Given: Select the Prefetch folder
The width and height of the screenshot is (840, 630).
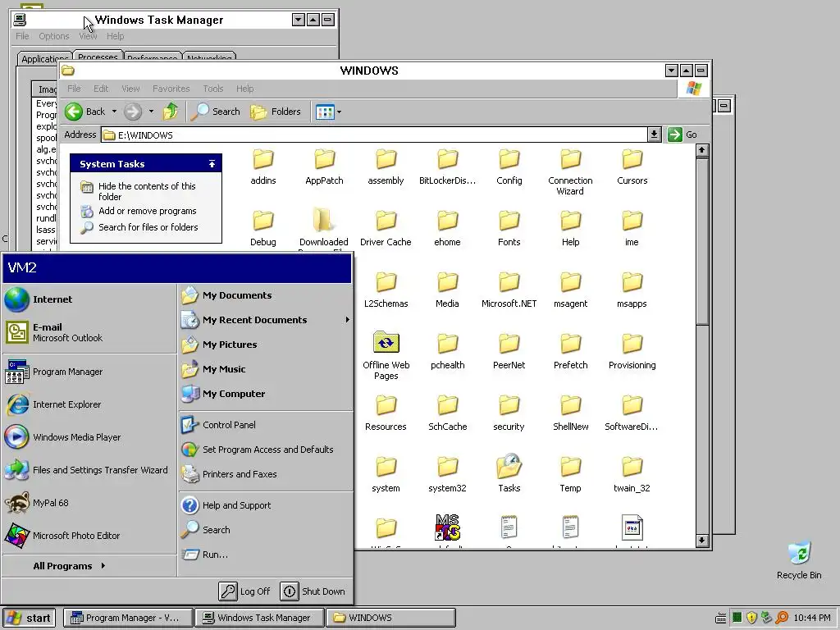Looking at the screenshot, I should pos(571,351).
